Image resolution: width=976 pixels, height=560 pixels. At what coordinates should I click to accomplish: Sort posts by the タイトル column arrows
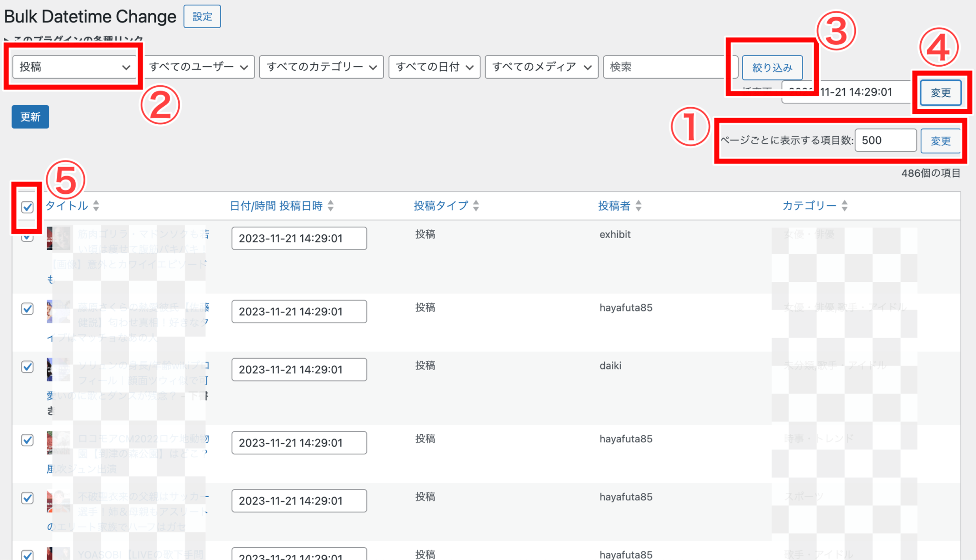pyautogui.click(x=96, y=206)
